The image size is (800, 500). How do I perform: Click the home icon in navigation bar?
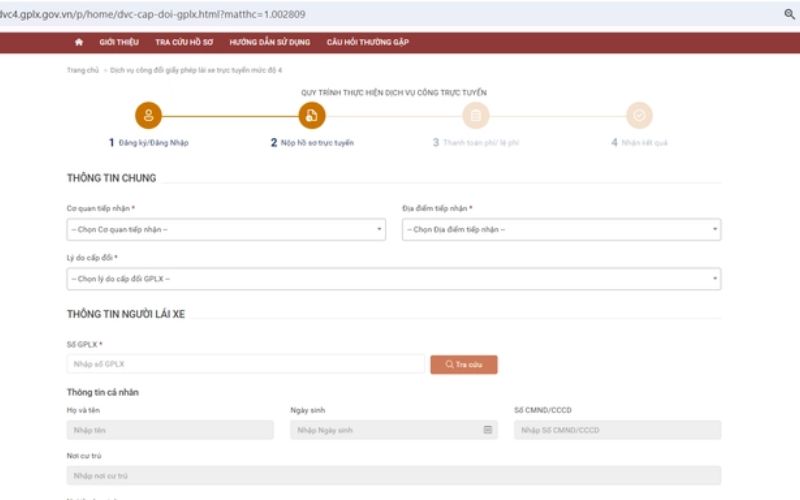79,42
